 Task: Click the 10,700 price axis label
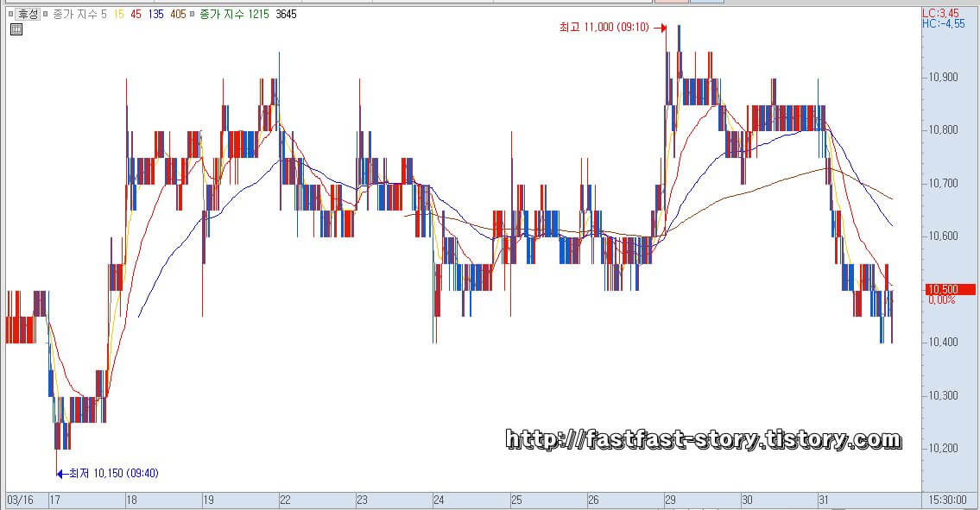click(943, 183)
